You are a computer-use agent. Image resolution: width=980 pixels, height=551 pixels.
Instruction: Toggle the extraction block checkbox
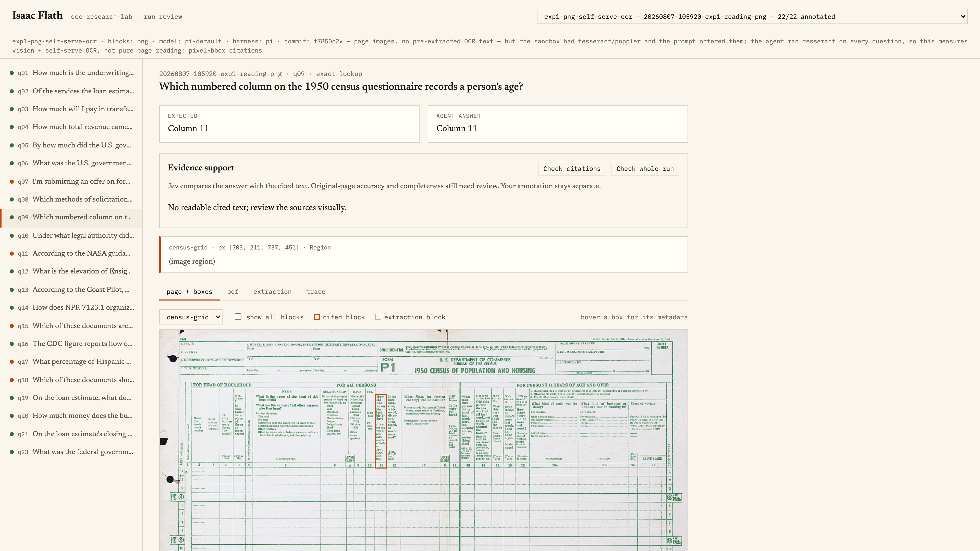click(x=378, y=317)
